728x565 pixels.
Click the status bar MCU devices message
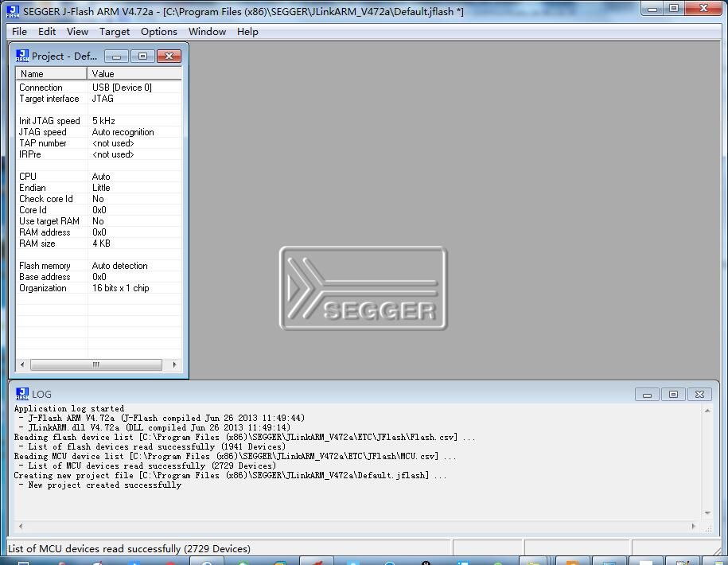coord(130,549)
